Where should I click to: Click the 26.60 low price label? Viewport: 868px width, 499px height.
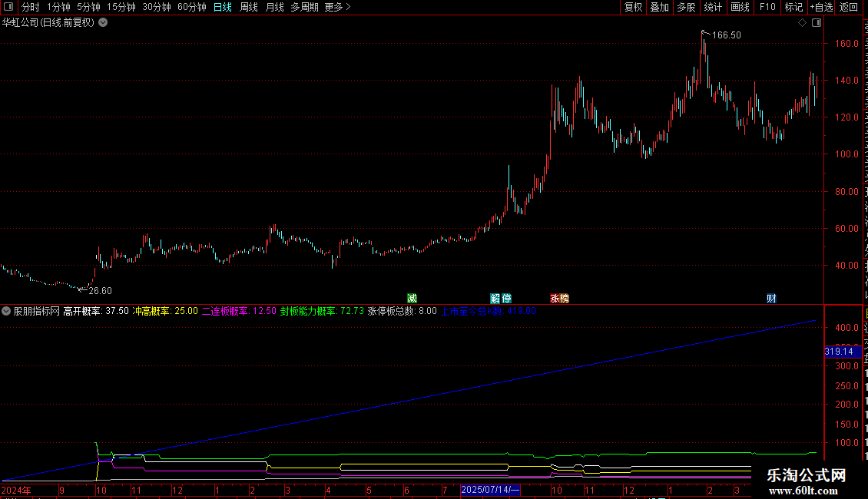100,290
